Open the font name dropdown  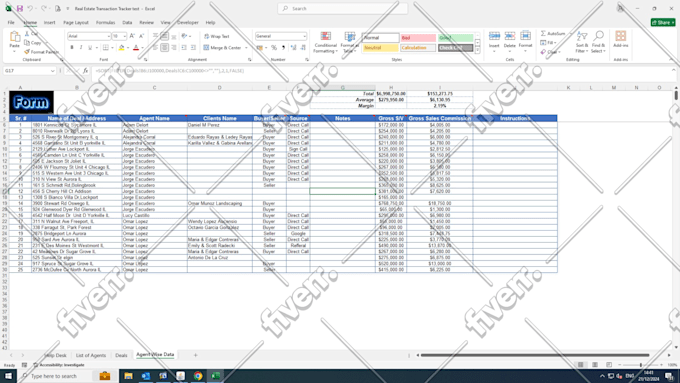pyautogui.click(x=108, y=36)
